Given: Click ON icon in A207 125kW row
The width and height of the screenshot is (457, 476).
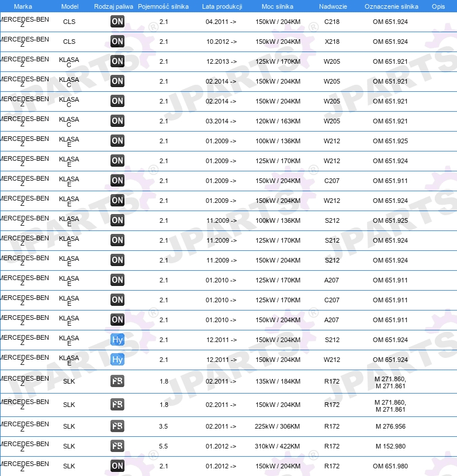Looking at the screenshot, I should (117, 280).
